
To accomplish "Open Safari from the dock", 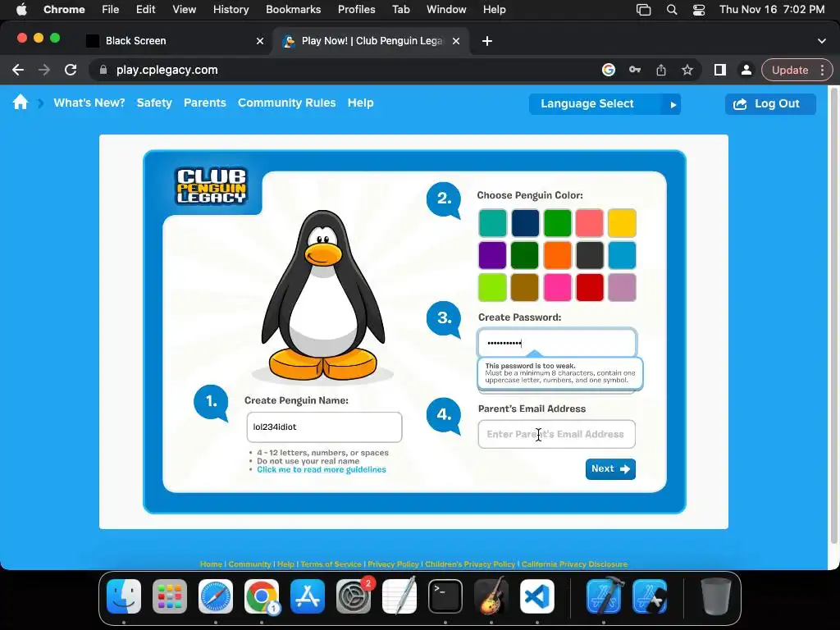I will tap(216, 596).
